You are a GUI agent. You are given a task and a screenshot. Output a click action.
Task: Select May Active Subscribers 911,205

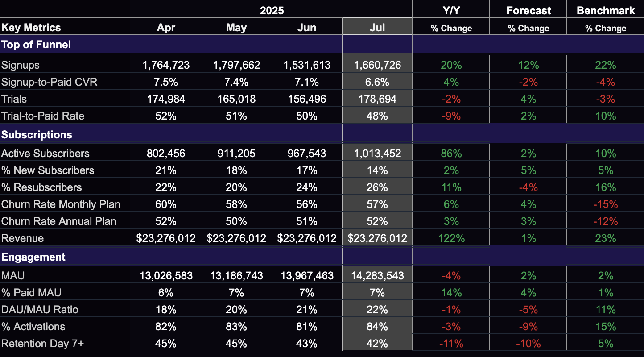236,154
